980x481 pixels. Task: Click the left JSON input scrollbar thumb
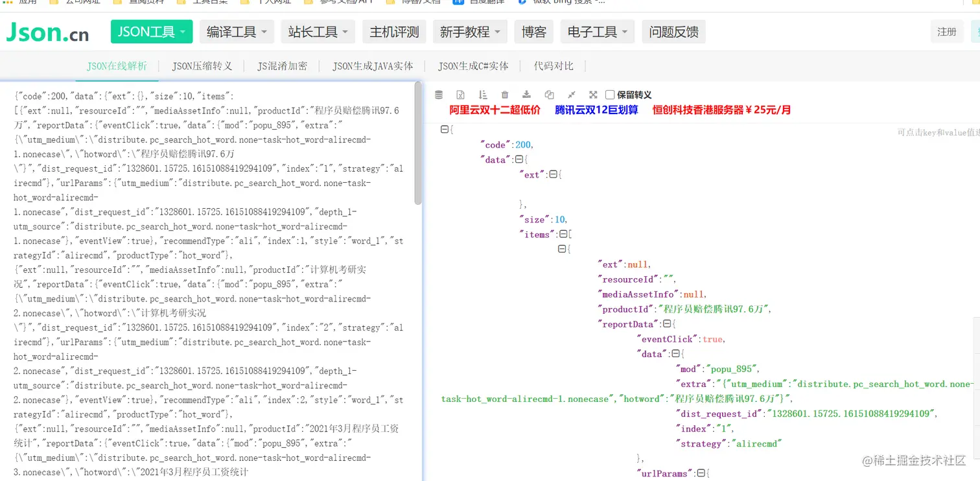(418, 143)
